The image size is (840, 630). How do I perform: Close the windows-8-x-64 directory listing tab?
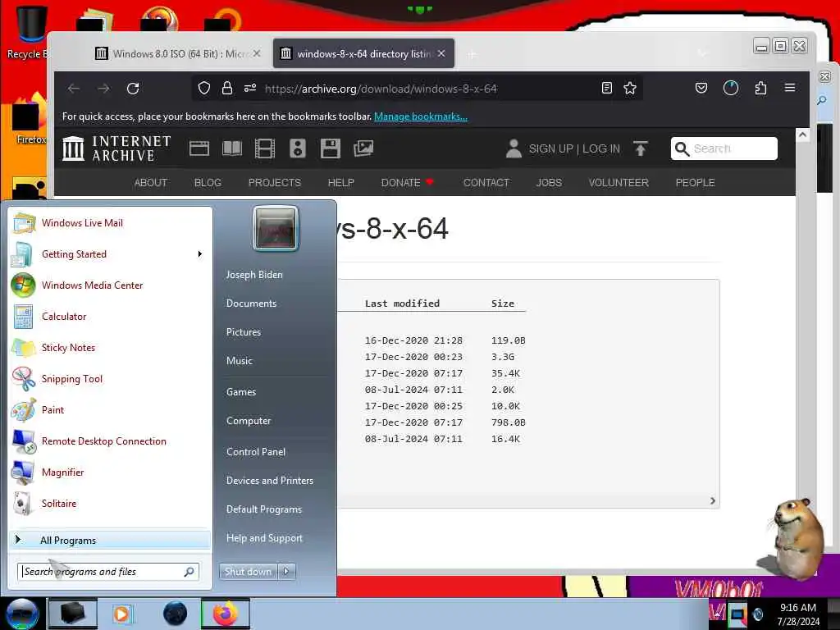click(441, 53)
